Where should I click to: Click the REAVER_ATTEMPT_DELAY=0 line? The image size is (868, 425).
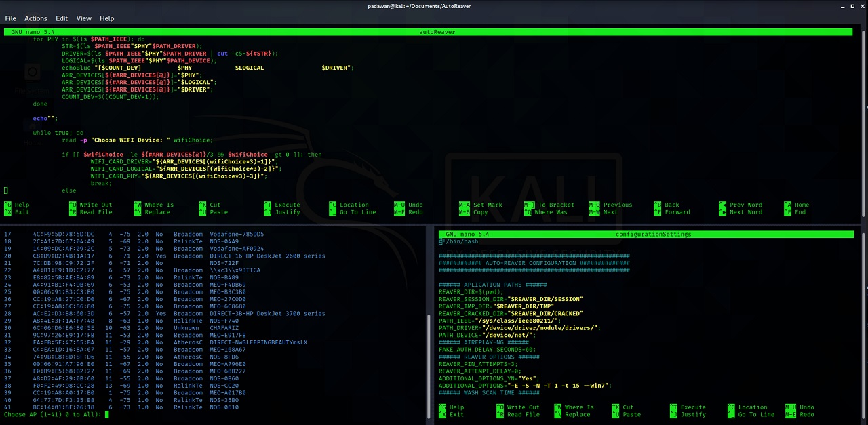(x=479, y=371)
